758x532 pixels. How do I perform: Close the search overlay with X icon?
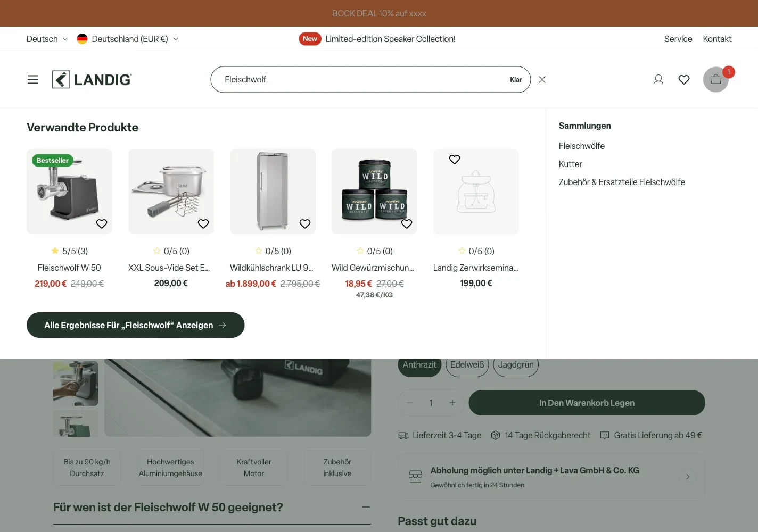tap(542, 80)
